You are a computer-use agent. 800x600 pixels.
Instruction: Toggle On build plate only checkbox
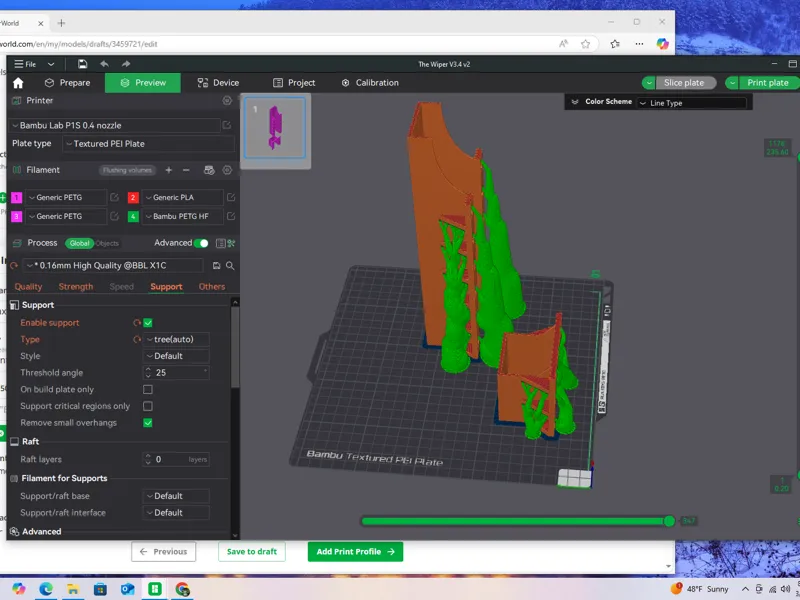148,389
